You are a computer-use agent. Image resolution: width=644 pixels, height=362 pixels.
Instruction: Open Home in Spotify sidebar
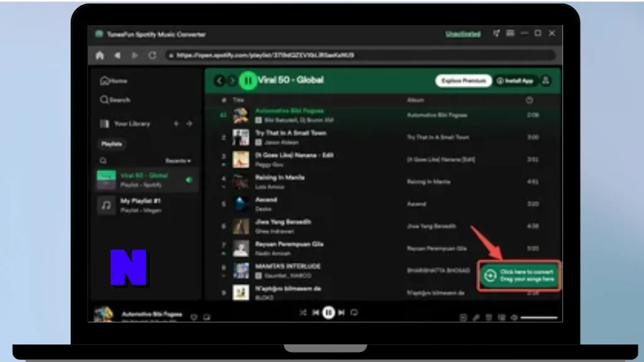point(114,81)
